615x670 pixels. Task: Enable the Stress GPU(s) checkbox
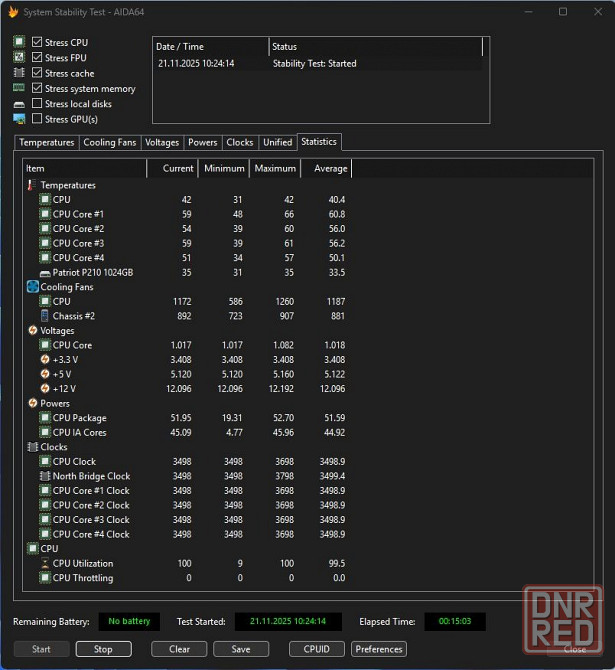(37, 119)
